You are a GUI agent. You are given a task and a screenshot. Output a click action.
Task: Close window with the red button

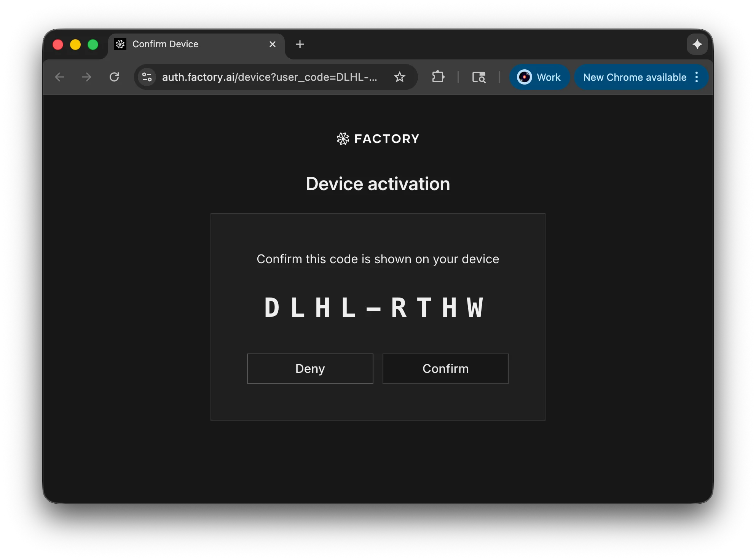(58, 45)
